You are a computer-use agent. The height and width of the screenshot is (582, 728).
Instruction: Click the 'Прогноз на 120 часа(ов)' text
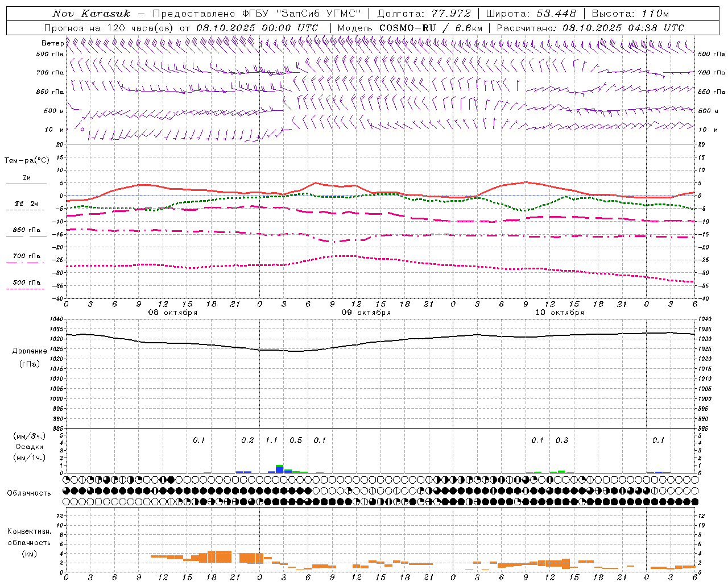click(109, 28)
